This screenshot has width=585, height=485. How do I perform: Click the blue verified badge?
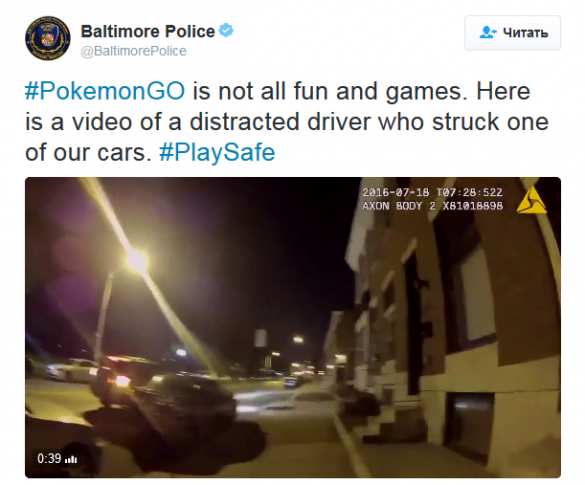(x=226, y=30)
